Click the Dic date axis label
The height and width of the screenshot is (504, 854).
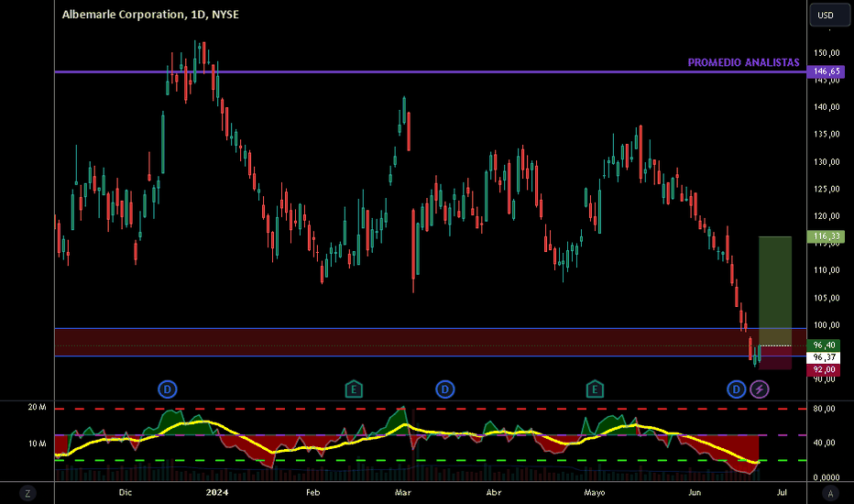click(126, 493)
